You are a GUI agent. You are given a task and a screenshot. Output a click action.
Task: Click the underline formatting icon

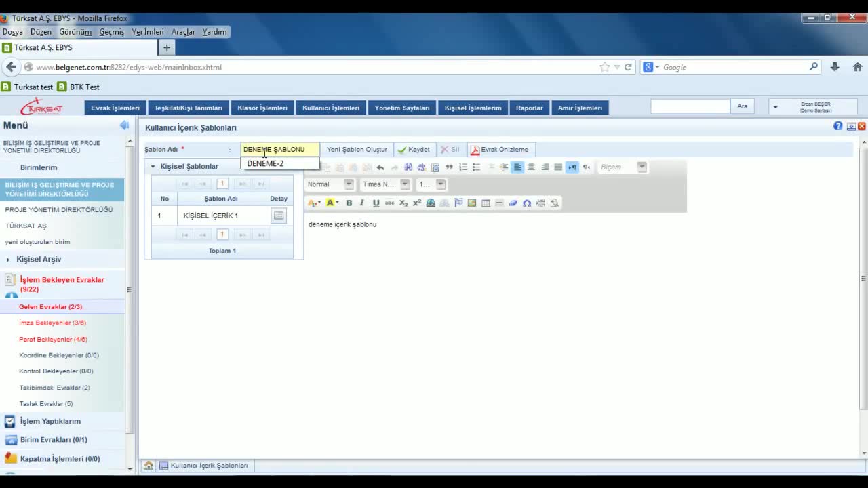[376, 203]
